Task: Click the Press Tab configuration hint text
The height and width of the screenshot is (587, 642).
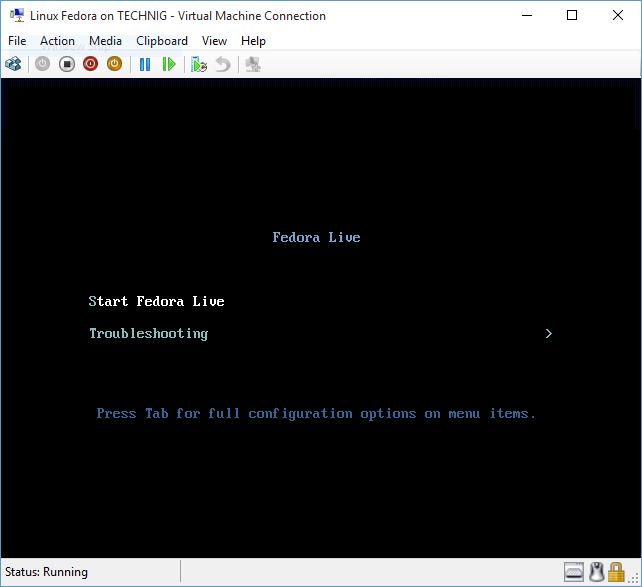Action: click(x=316, y=413)
